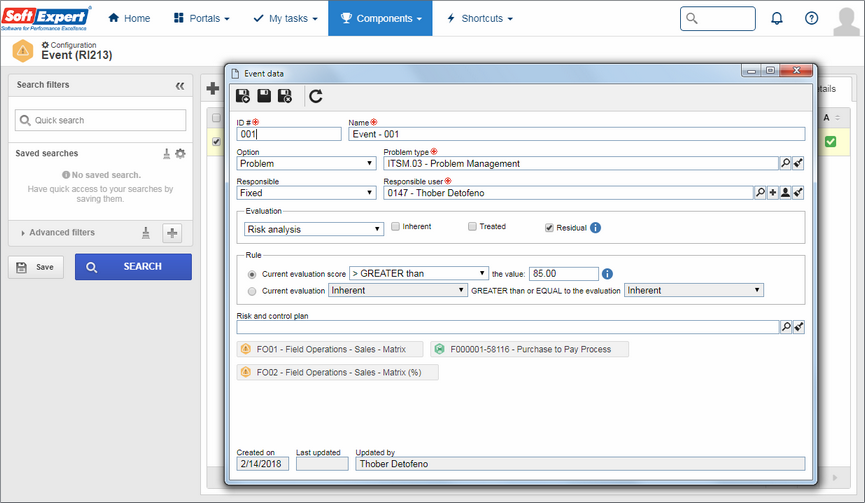Image resolution: width=865 pixels, height=503 pixels.
Task: Toggle the Inherent checkbox
Action: pos(396,226)
